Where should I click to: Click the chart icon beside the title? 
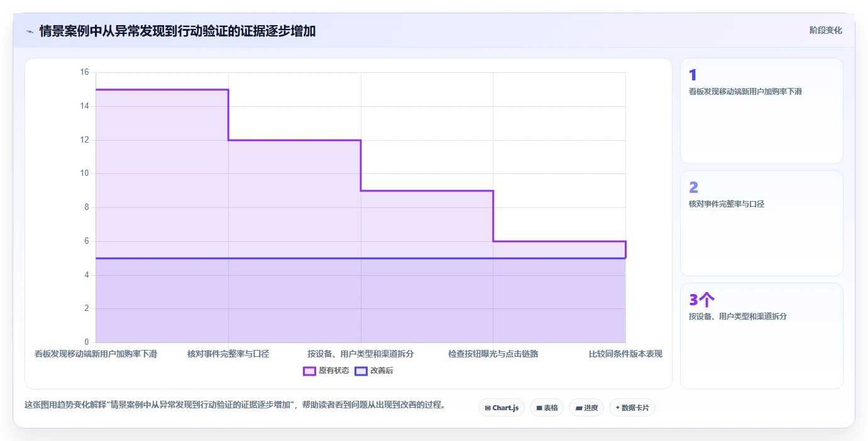(30, 31)
